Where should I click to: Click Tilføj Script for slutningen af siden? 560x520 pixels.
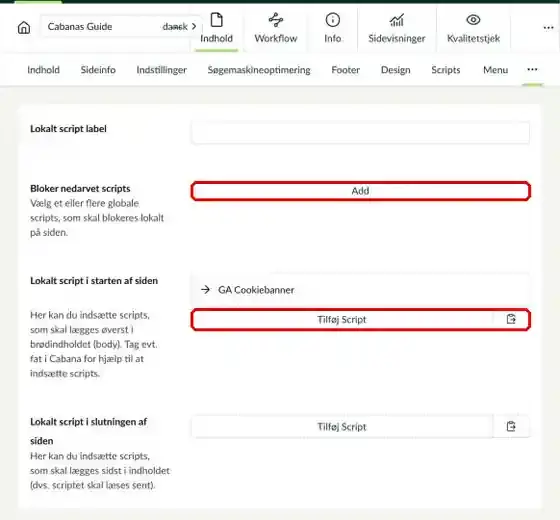point(342,426)
